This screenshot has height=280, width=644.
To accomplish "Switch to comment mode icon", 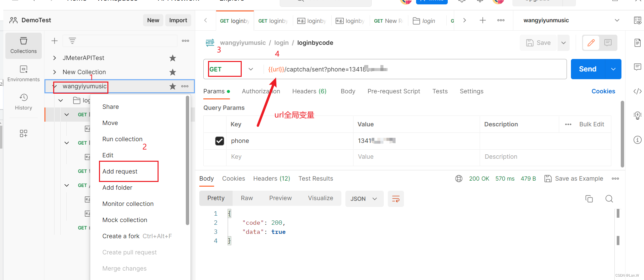I will tap(608, 43).
